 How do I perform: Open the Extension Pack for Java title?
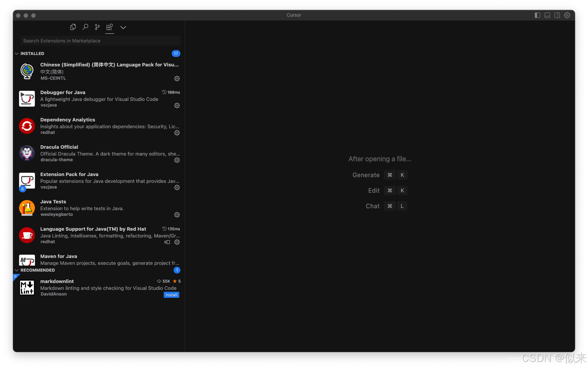(69, 174)
